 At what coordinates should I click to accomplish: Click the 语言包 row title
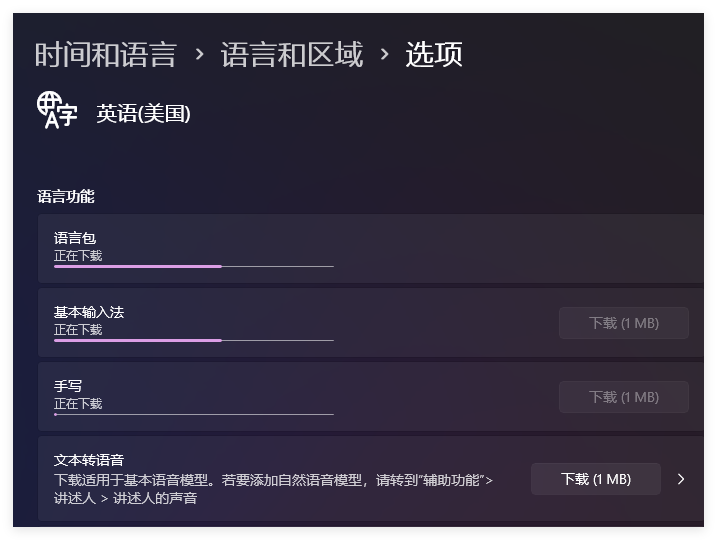75,238
